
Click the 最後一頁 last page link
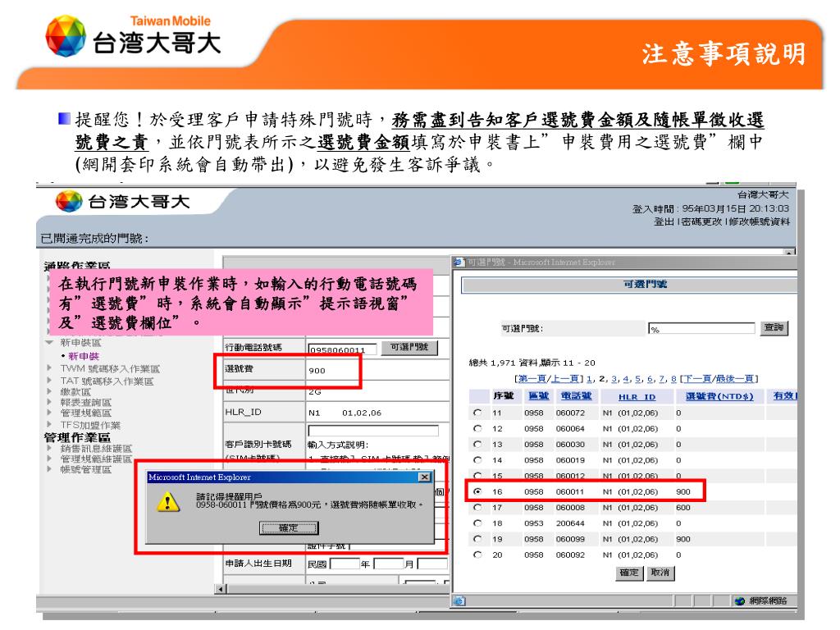[x=734, y=379]
